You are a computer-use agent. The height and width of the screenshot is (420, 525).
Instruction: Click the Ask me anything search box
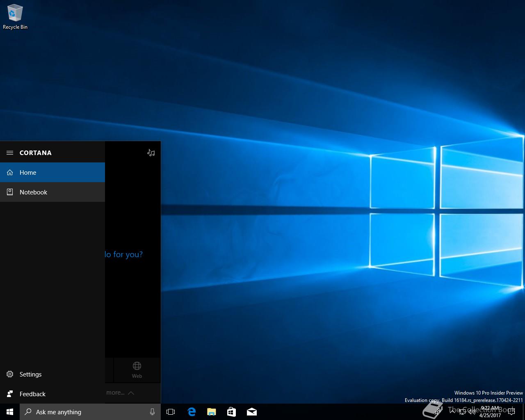pos(90,412)
